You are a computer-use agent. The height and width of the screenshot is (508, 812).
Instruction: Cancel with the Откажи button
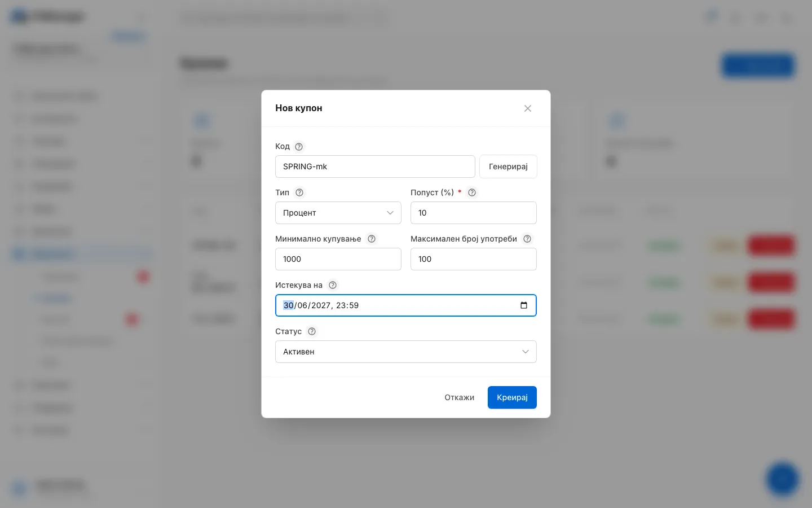coord(460,397)
